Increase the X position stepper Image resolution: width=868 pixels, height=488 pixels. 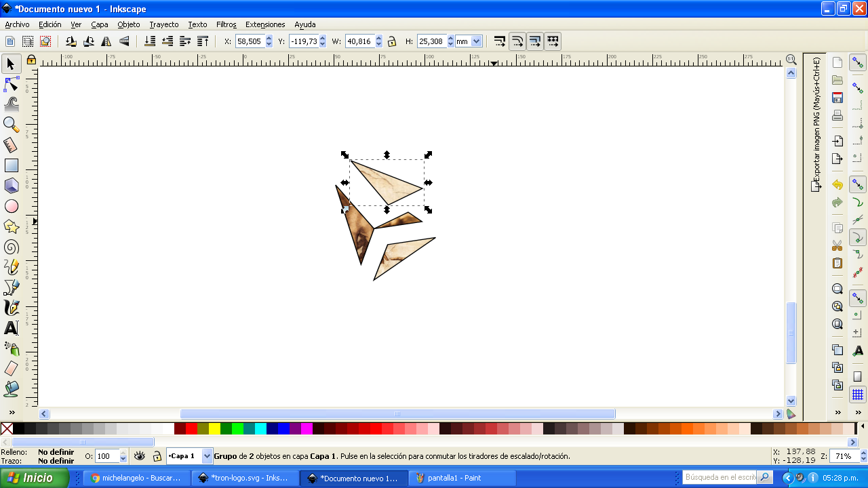pyautogui.click(x=269, y=39)
